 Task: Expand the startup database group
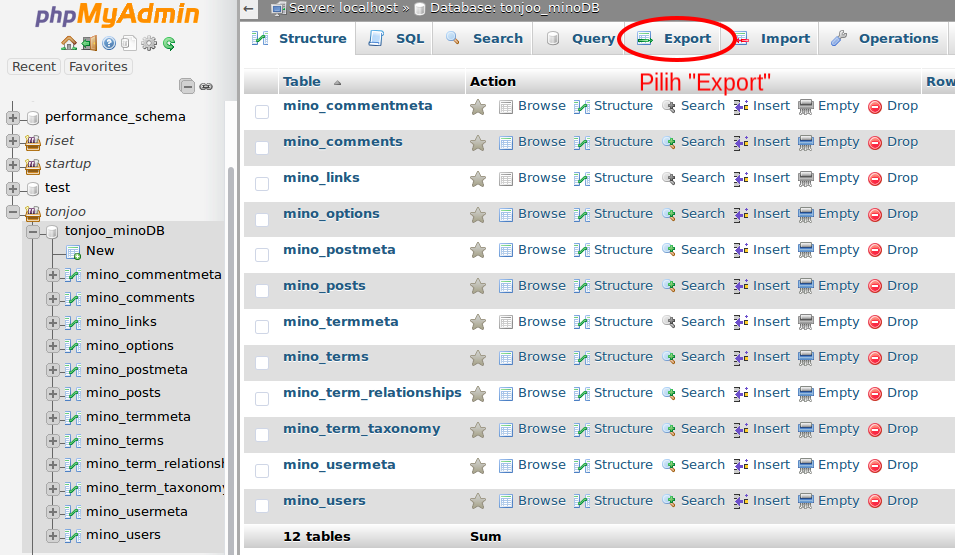(x=13, y=165)
